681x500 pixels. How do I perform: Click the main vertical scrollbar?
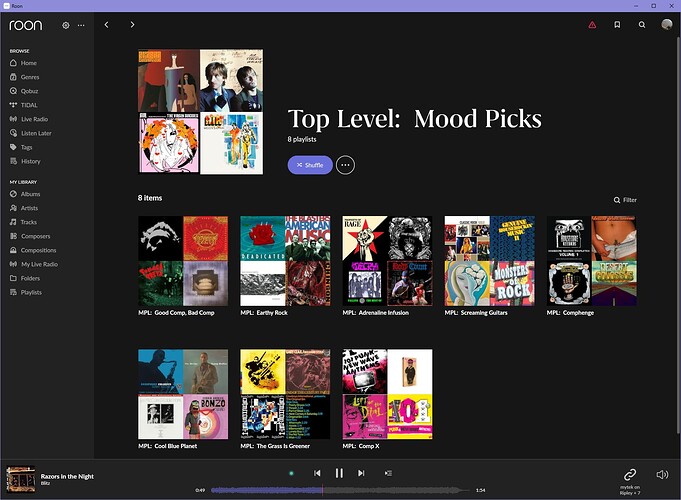pos(678,235)
